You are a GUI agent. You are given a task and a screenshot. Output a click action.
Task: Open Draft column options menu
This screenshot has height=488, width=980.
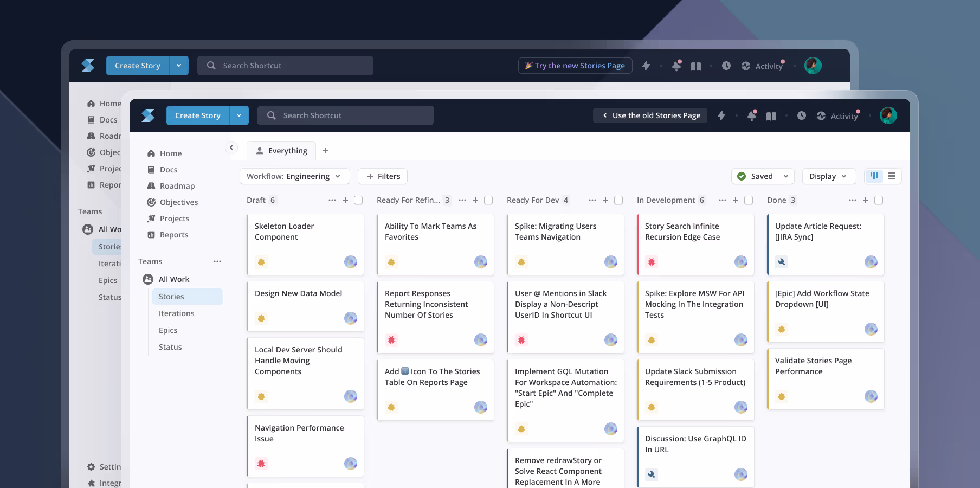click(332, 200)
